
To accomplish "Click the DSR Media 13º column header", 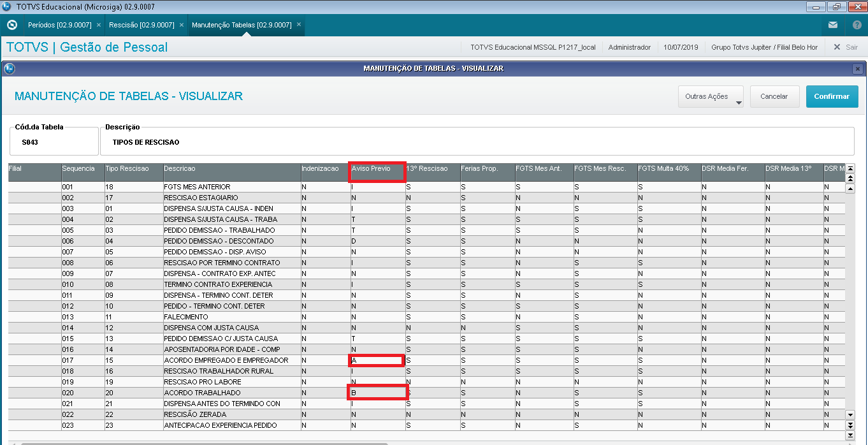I will 794,172.
